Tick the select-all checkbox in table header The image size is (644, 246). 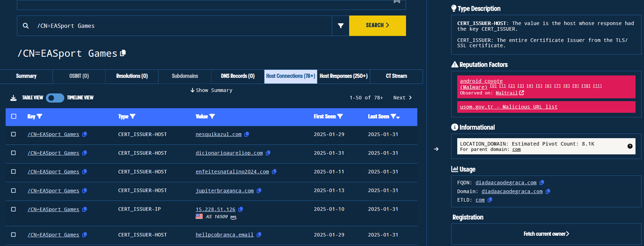[13, 116]
